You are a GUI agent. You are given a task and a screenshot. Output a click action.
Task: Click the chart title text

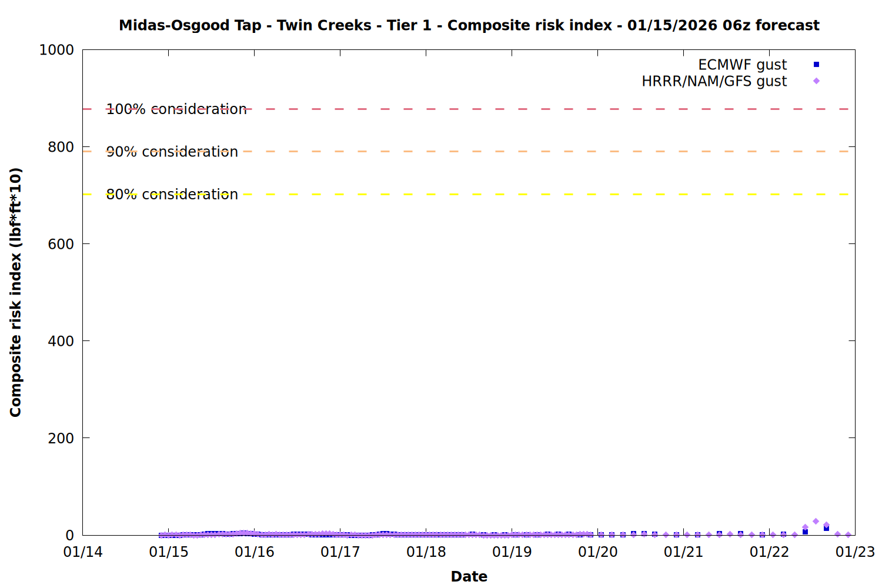pyautogui.click(x=469, y=25)
